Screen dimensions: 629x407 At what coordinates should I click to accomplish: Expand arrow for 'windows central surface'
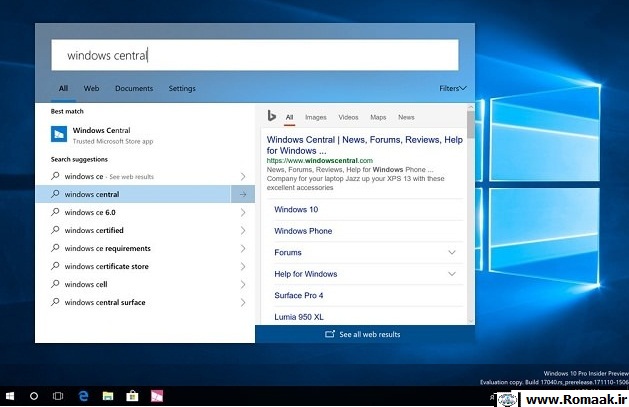tap(243, 302)
